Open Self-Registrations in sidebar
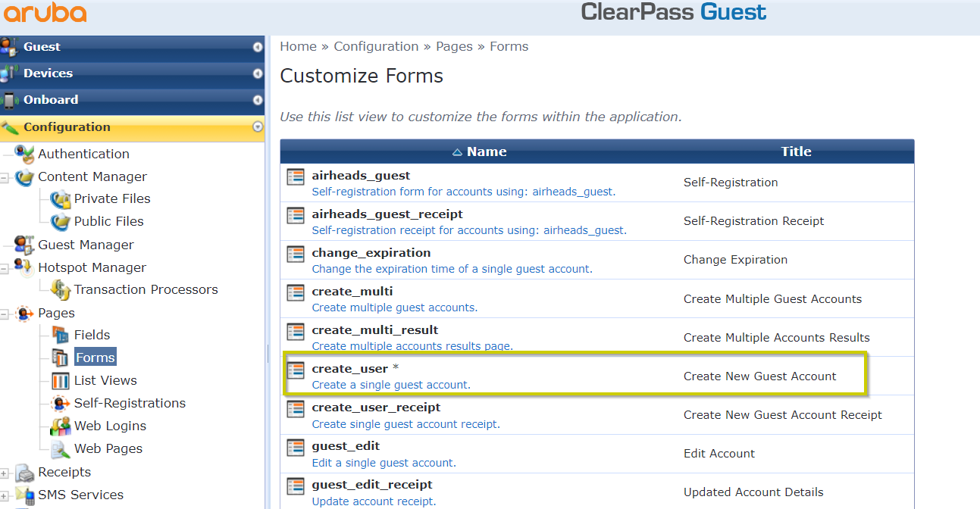Image resolution: width=980 pixels, height=509 pixels. [x=130, y=403]
